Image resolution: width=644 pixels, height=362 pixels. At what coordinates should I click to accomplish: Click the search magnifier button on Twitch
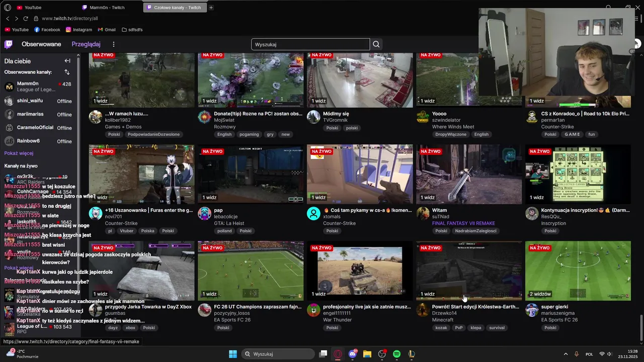coord(376,44)
